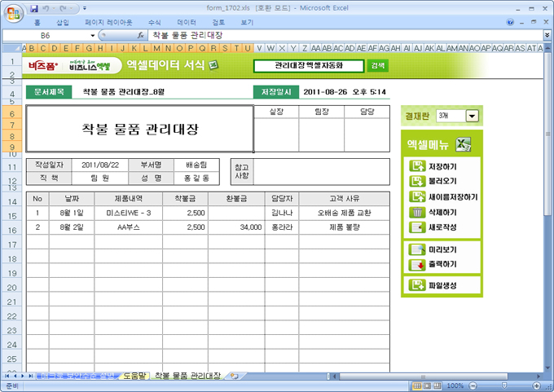
Task: Click the formula bar text field
Action: [x=345, y=35]
